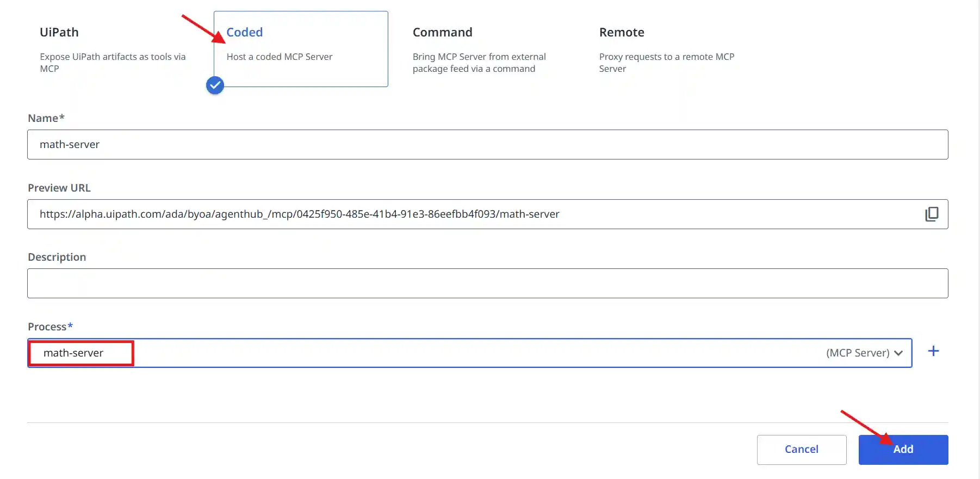This screenshot has width=980, height=479.
Task: Click "Host a coded MCP Server" description
Action: 279,57
